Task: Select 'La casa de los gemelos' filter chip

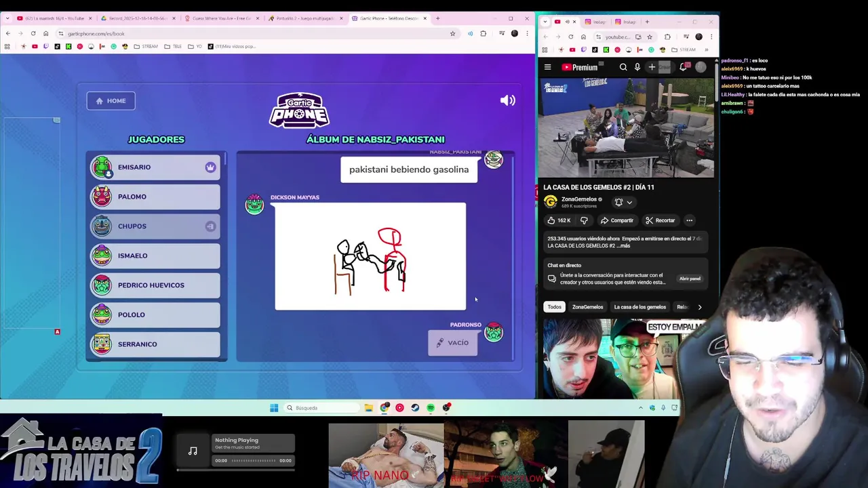Action: pos(640,307)
